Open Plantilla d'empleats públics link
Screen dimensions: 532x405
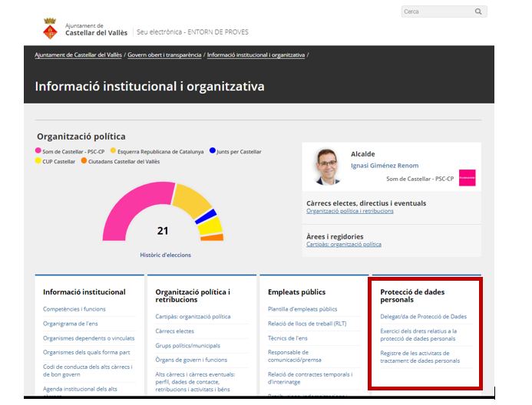coord(302,309)
